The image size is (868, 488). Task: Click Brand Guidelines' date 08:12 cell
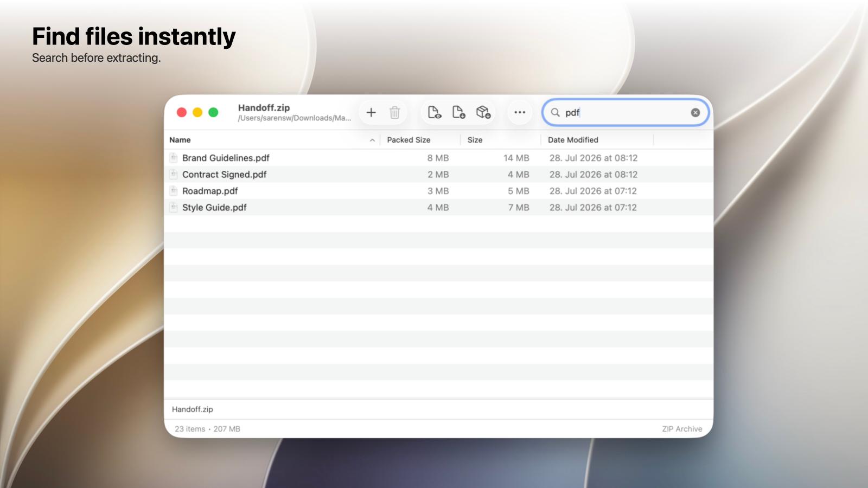point(593,158)
